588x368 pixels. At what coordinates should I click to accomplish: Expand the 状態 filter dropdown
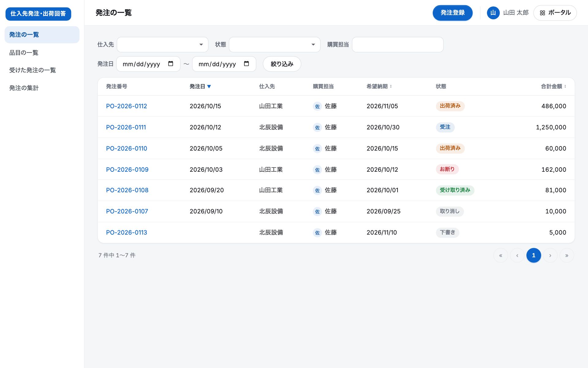point(275,45)
